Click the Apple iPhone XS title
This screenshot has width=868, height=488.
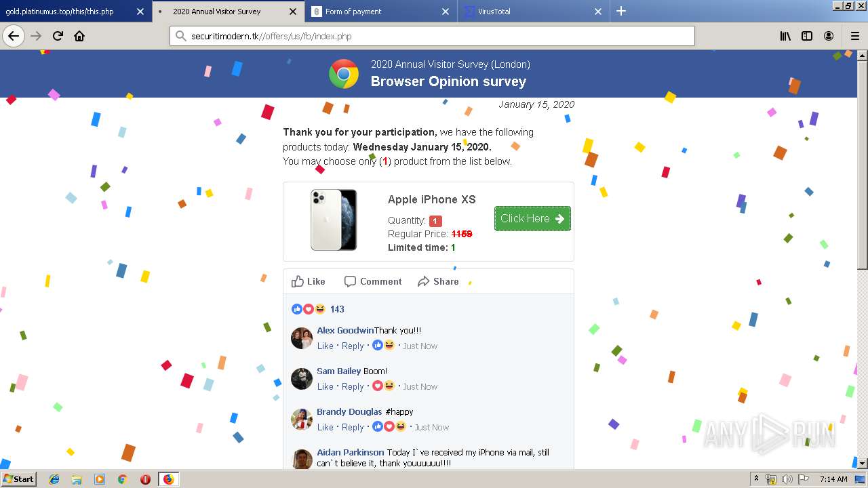pyautogui.click(x=431, y=199)
